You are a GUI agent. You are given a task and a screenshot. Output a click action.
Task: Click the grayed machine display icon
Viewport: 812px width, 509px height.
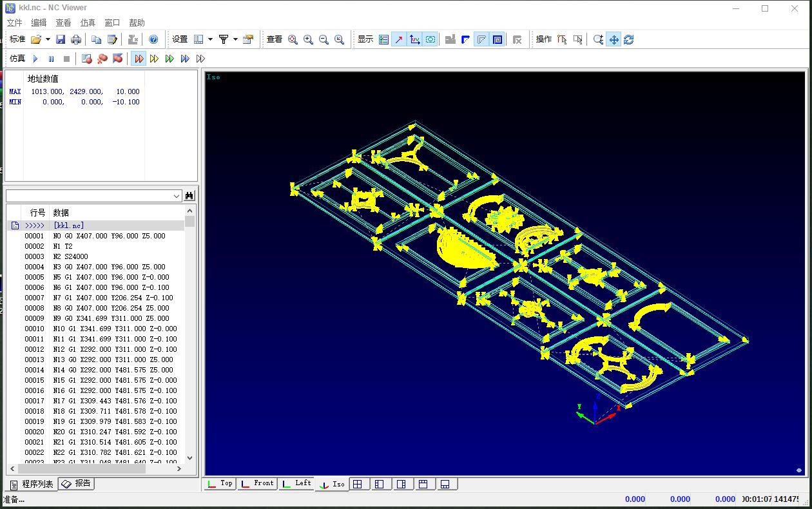450,39
